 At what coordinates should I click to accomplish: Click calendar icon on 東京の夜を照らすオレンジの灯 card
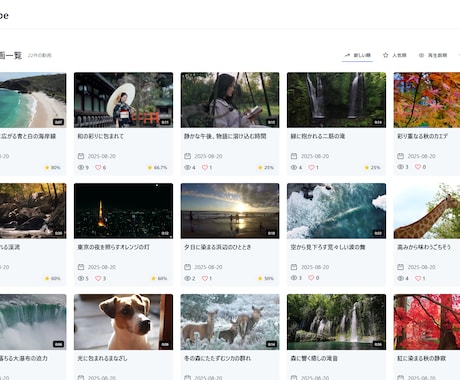81,267
